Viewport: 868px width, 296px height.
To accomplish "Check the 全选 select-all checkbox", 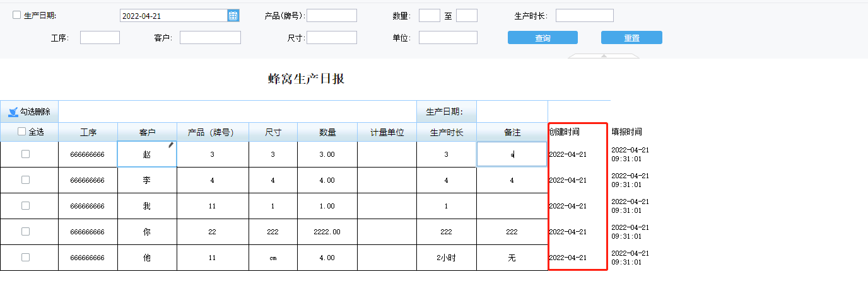I will tap(22, 132).
